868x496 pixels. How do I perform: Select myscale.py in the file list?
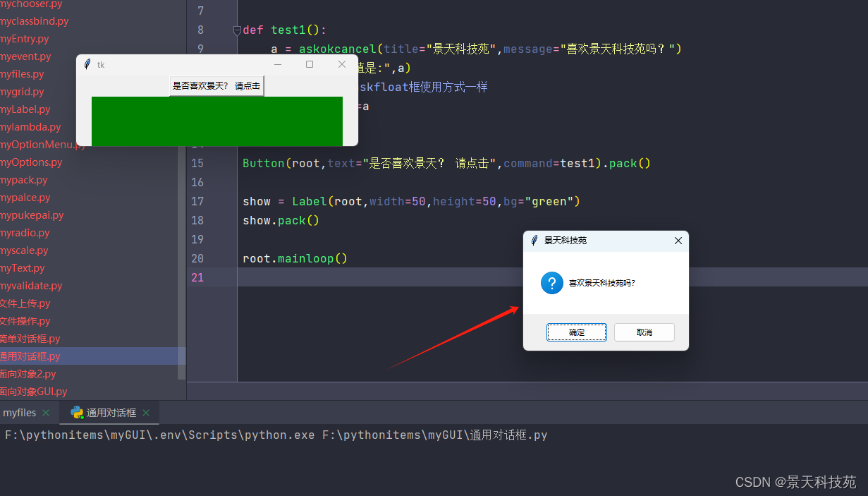[x=24, y=250]
